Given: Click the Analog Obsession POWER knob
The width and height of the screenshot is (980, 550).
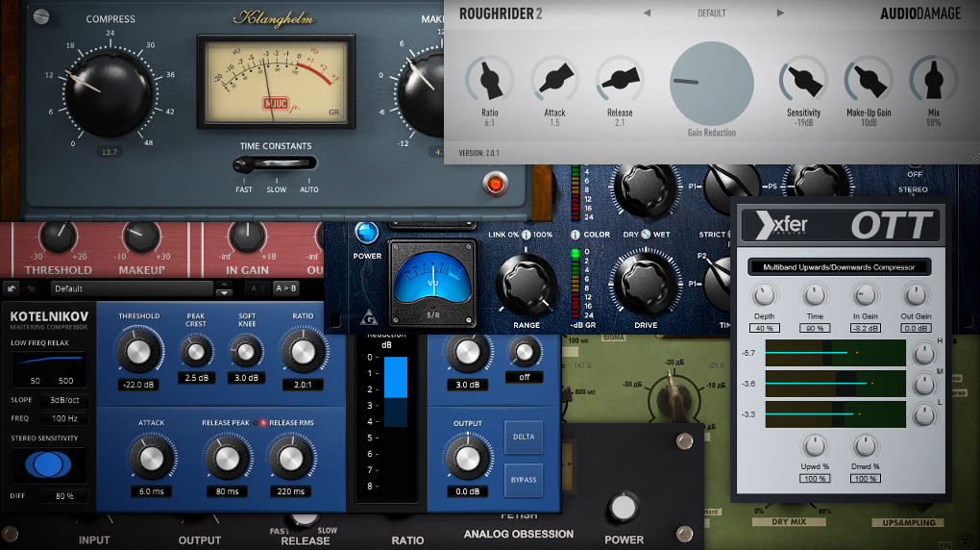Looking at the screenshot, I should point(624,508).
